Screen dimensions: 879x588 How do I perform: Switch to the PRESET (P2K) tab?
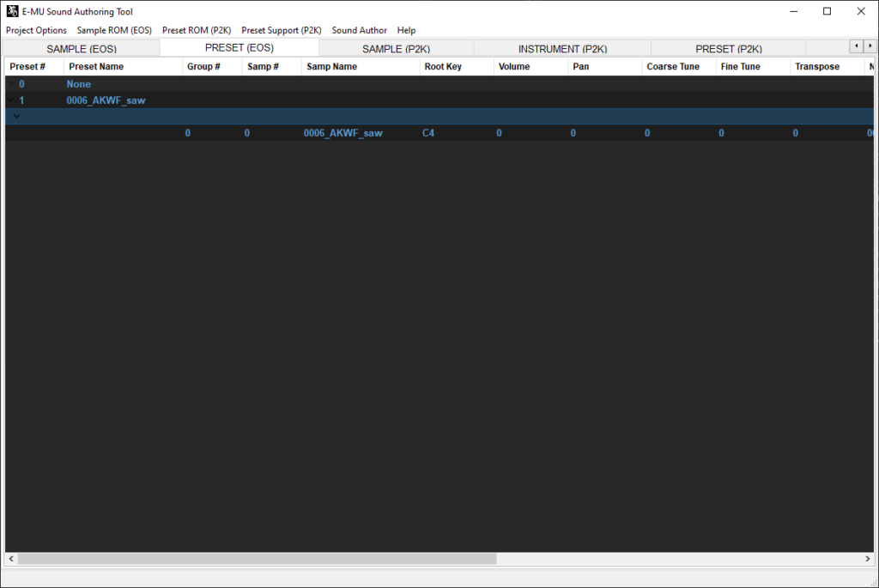[x=729, y=49]
